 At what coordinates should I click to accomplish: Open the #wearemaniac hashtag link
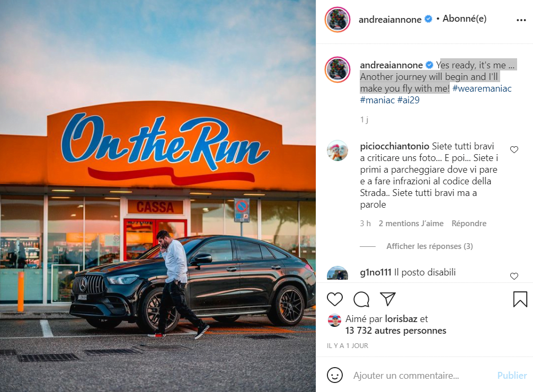click(x=482, y=88)
